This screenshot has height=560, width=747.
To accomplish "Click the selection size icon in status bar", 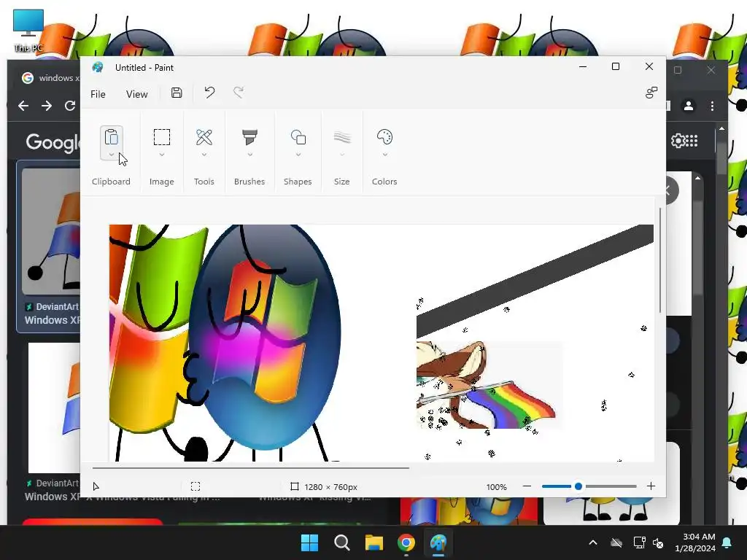I will click(x=196, y=486).
